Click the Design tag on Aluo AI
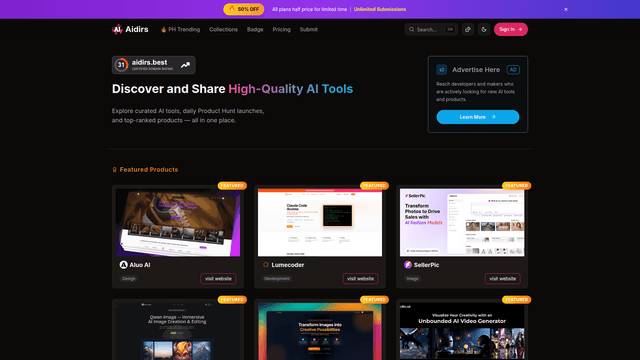Image resolution: width=640 pixels, height=360 pixels. (129, 279)
